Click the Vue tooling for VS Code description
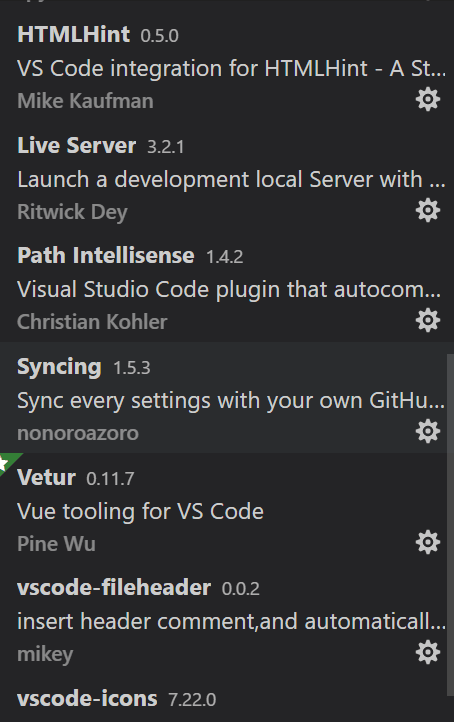 coord(140,512)
